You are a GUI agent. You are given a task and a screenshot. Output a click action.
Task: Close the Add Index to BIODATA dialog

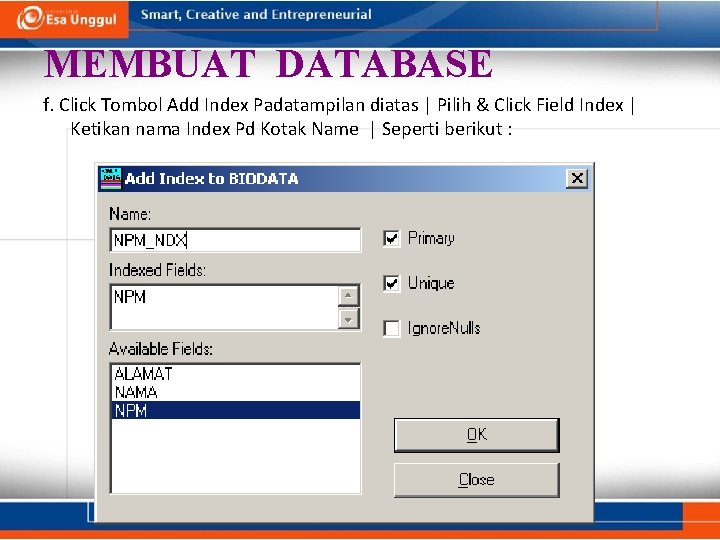[x=577, y=178]
